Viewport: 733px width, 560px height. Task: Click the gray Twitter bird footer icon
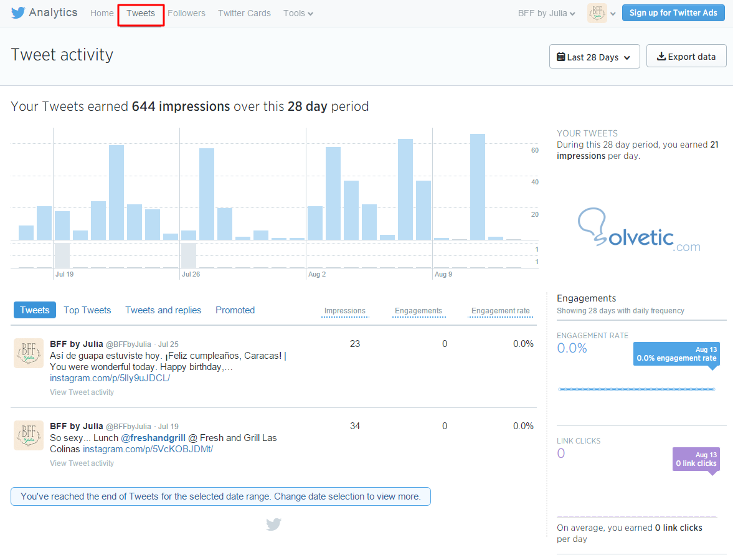tap(273, 524)
